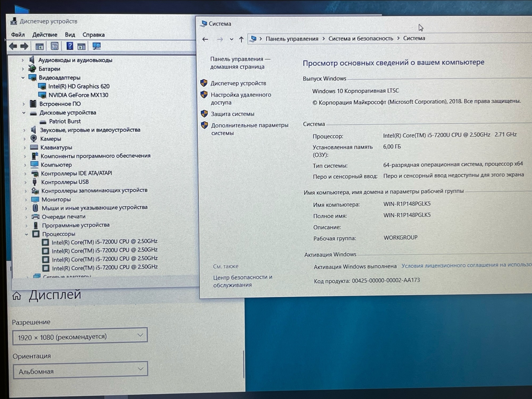532x399 pixels.
Task: Expand the Мониторы node
Action: tap(26, 200)
